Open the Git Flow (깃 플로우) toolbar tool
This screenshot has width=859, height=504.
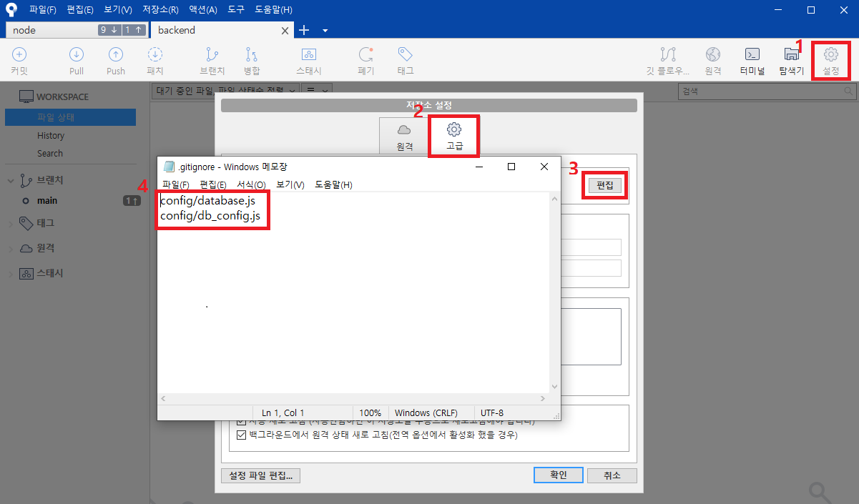(x=669, y=55)
